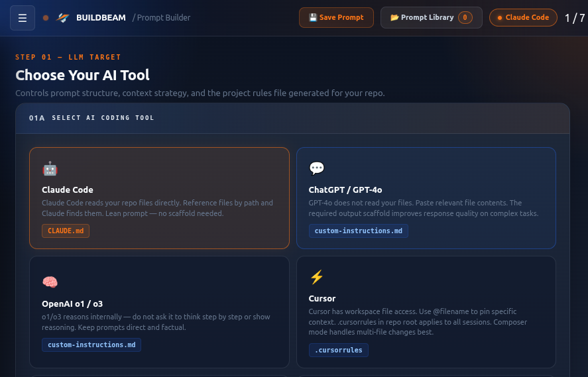Click the Save Prompt button
This screenshot has height=377, width=588.
coord(336,18)
